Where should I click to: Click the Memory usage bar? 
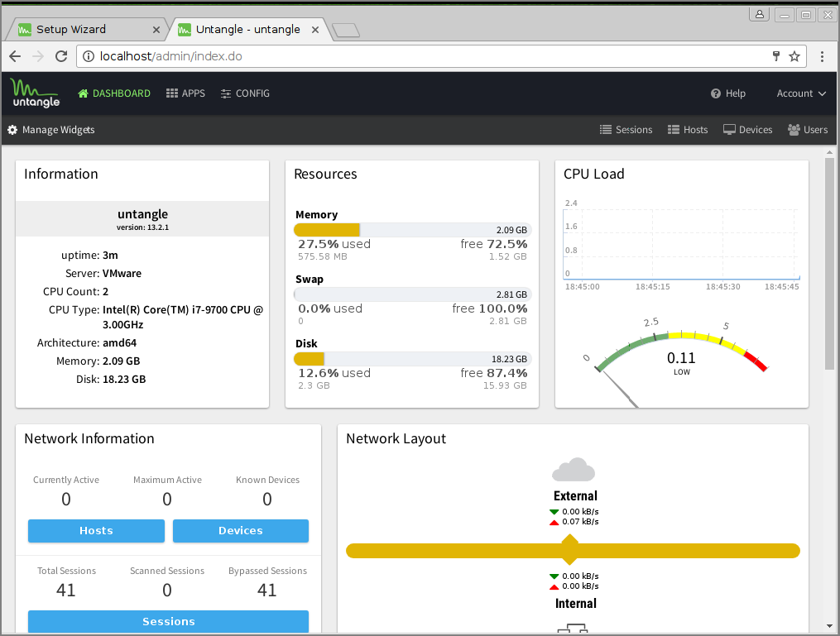(412, 230)
